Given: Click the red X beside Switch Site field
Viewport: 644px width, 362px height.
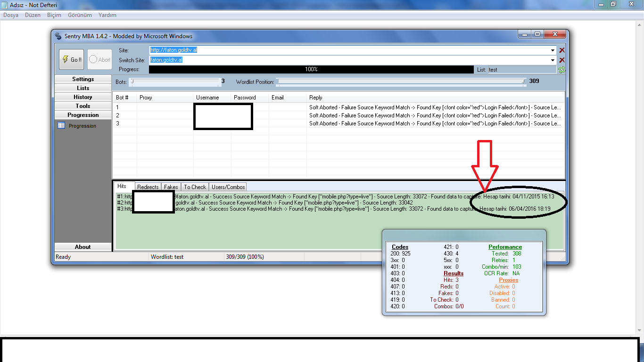Looking at the screenshot, I should coord(561,60).
